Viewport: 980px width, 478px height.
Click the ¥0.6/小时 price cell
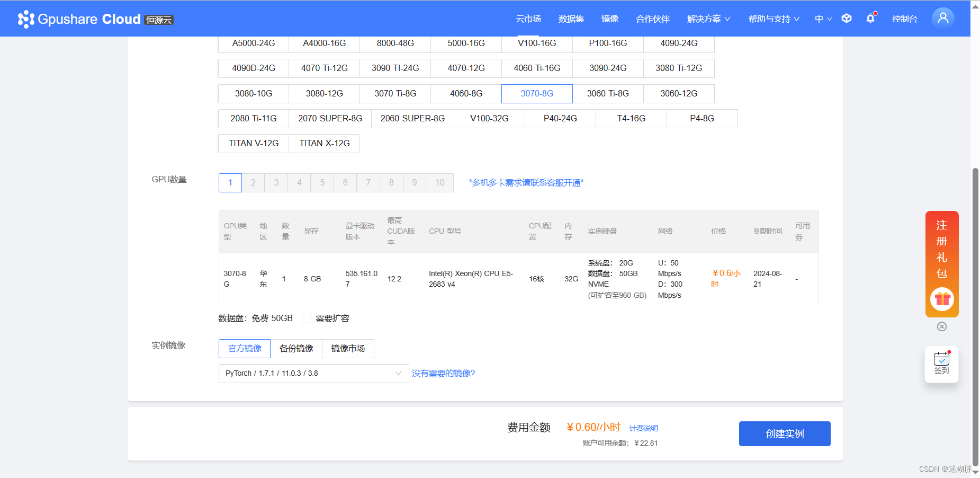(726, 279)
